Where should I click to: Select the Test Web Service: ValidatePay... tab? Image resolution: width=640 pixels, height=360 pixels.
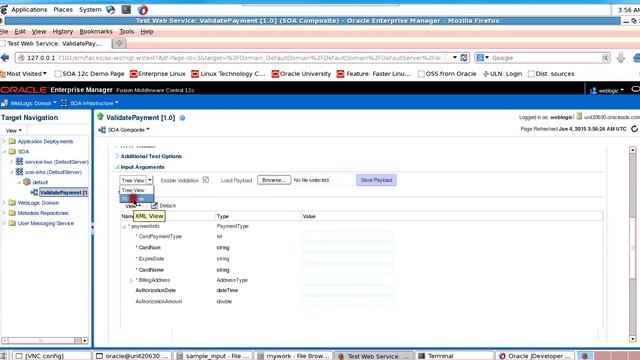(55, 43)
